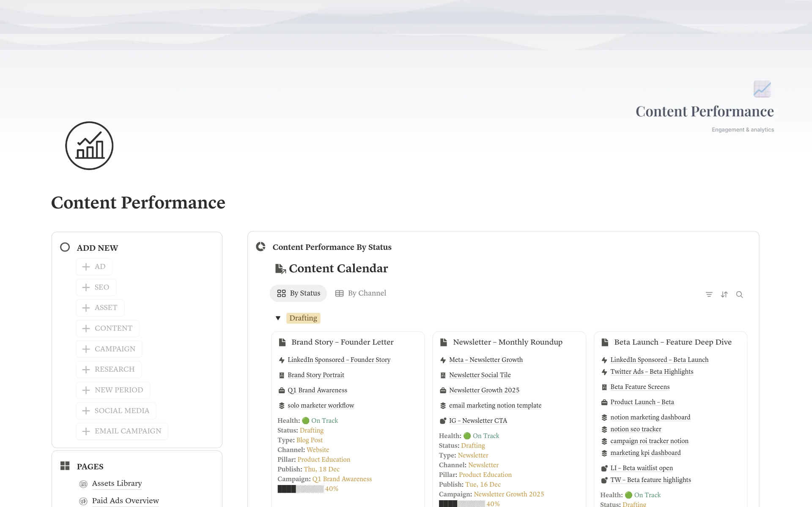Click 'Tue, 16 Dec' publish date
This screenshot has height=507, width=812.
click(x=483, y=485)
